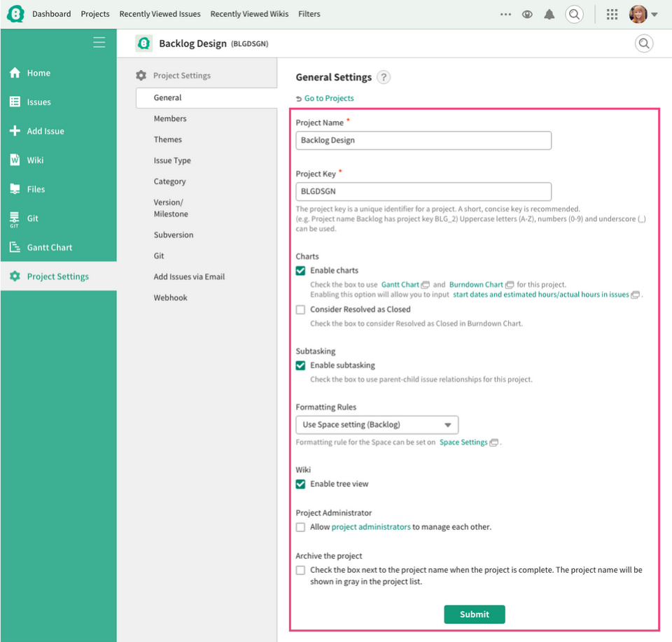Click the Project Settings gear in sidebar
The height and width of the screenshot is (642, 672).
(x=15, y=277)
